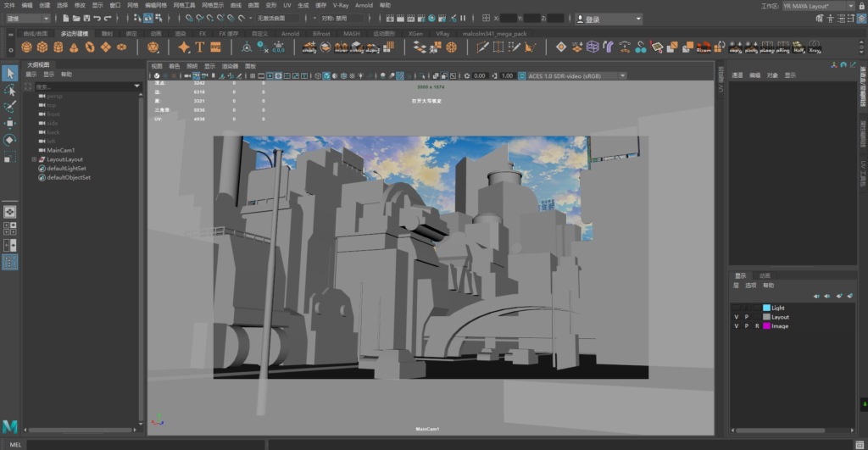Create polygon text with the T icon
Image resolution: width=868 pixels, height=450 pixels.
click(200, 47)
